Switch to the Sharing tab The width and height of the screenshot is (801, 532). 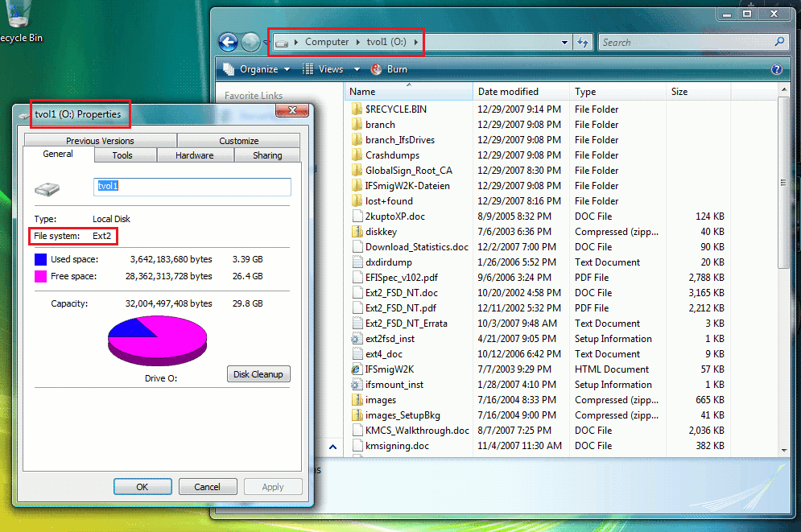(267, 155)
